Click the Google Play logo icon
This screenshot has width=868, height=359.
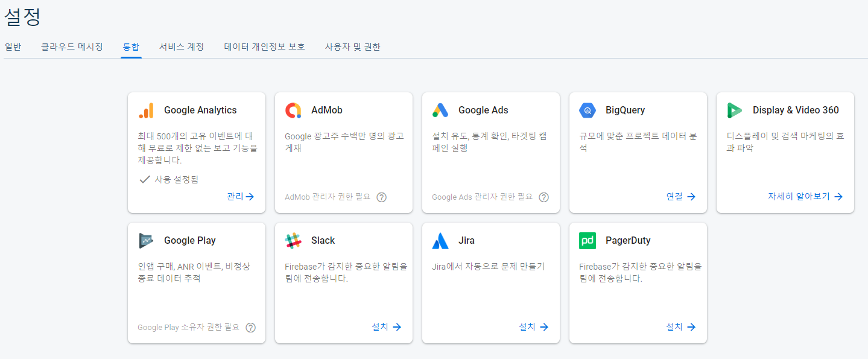(x=146, y=241)
